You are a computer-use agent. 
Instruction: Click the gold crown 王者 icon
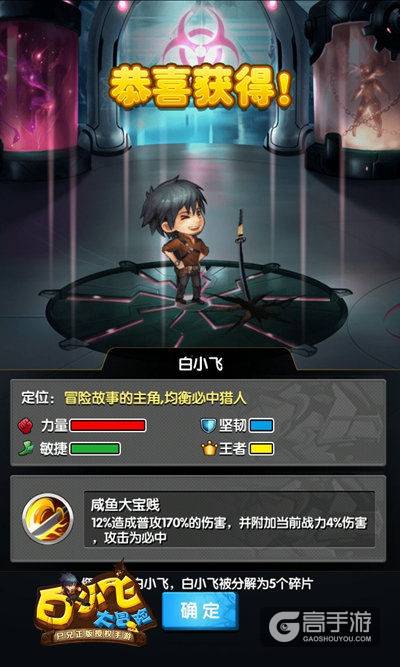point(209,448)
